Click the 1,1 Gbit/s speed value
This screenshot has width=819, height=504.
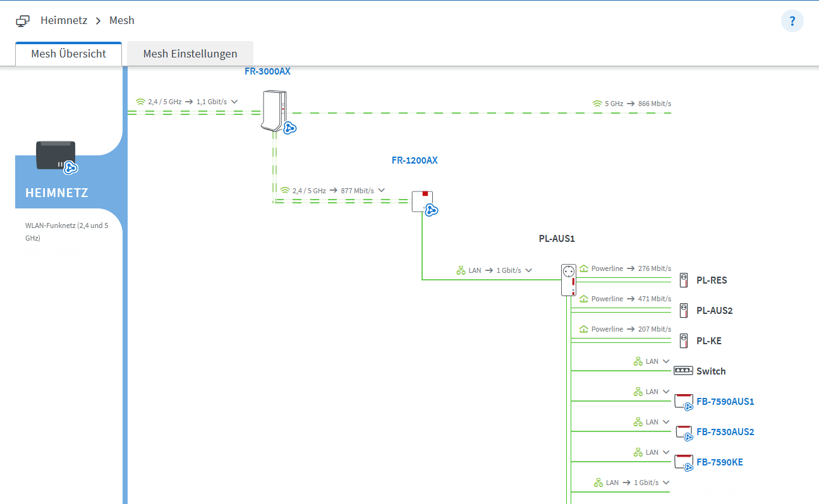coord(212,102)
